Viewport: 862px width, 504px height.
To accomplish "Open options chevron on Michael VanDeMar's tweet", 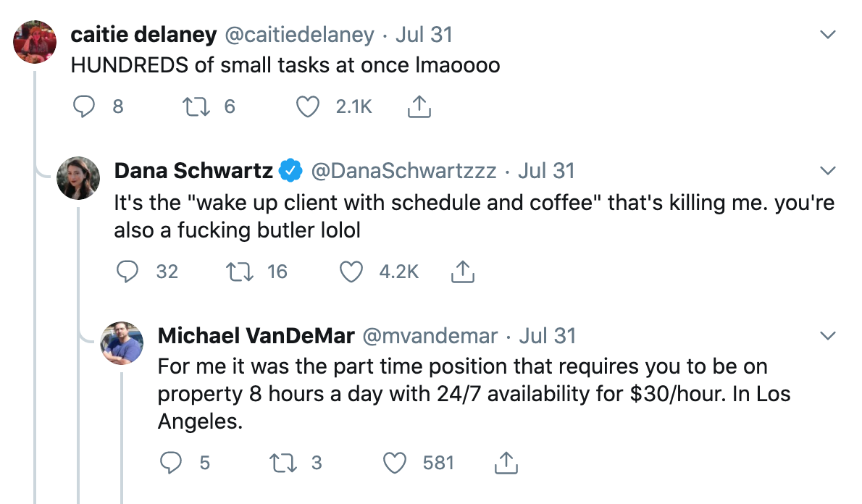I will [827, 336].
